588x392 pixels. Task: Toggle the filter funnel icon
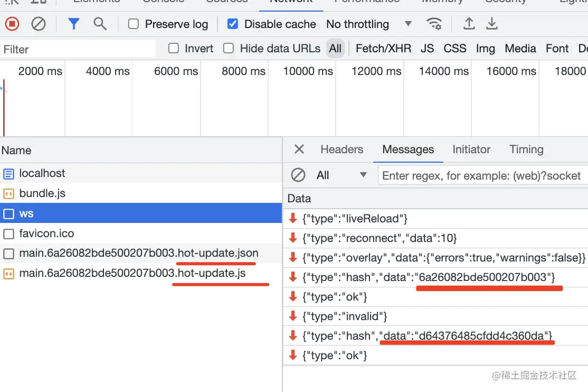coord(73,24)
